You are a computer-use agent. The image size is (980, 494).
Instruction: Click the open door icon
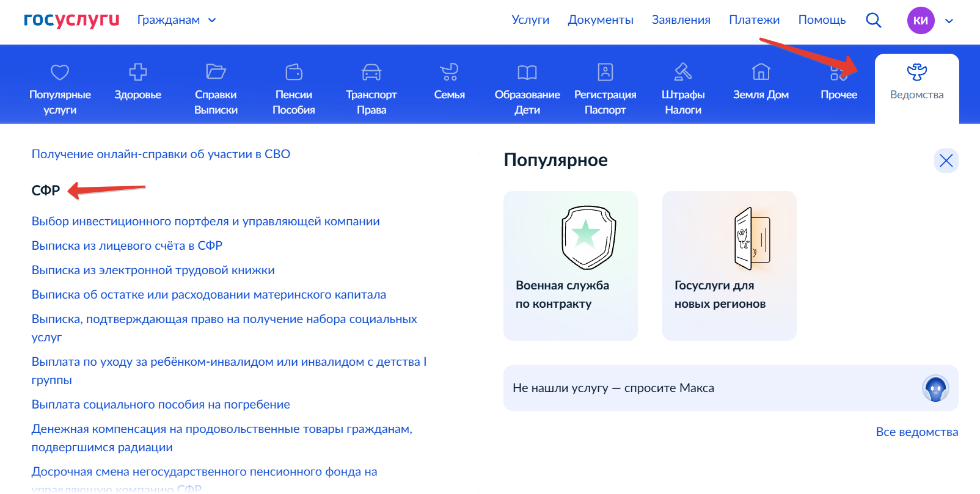[x=752, y=238]
